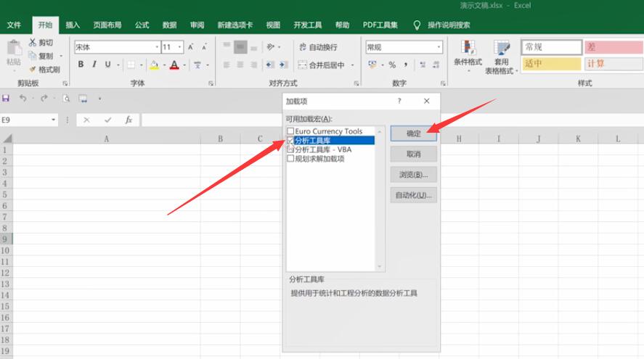The height and width of the screenshot is (359, 644).
Task: Expand font group dialog launcher
Action: point(211,83)
